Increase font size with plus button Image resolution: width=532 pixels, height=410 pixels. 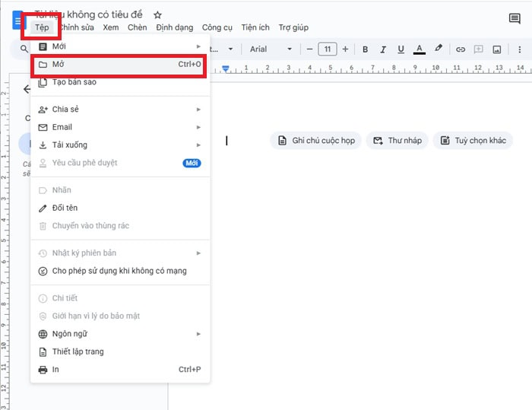coord(345,49)
